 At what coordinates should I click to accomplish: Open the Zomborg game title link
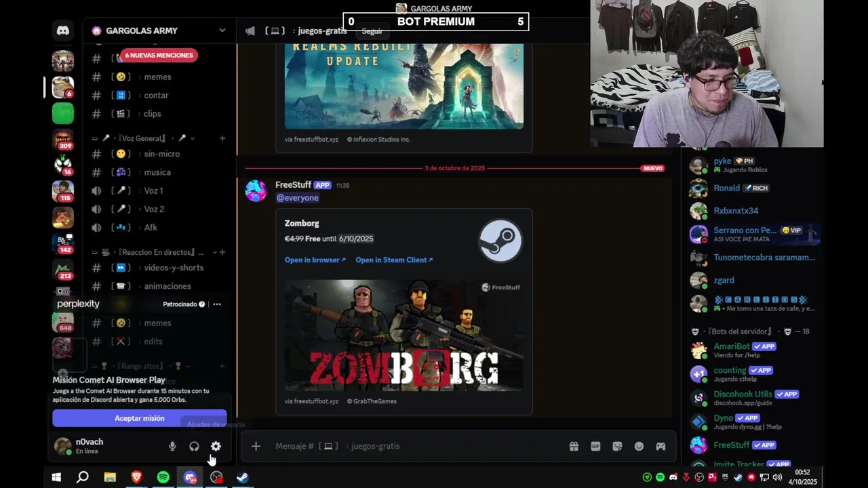click(302, 223)
